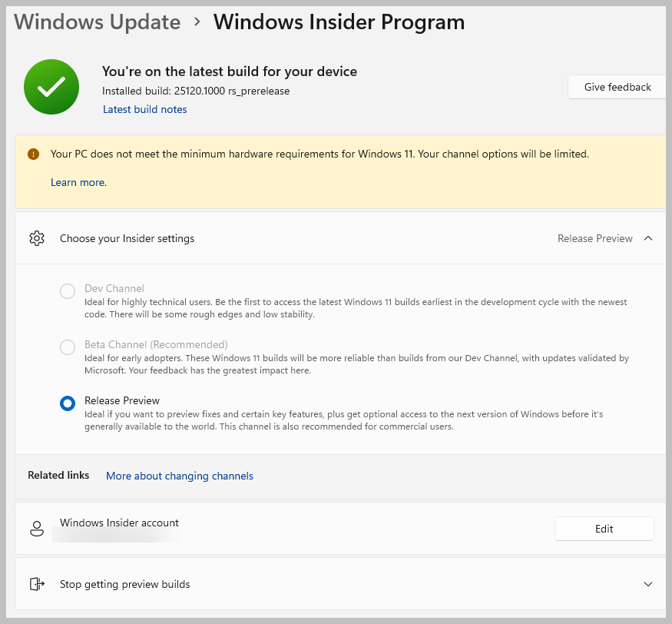
Task: Click the Edit account button
Action: [604, 529]
